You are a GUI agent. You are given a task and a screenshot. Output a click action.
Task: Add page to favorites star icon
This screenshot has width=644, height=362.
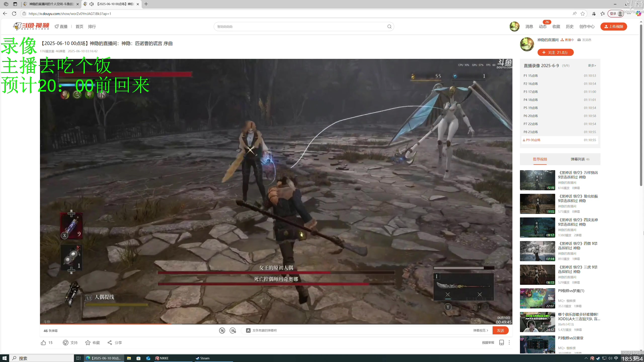click(x=583, y=14)
